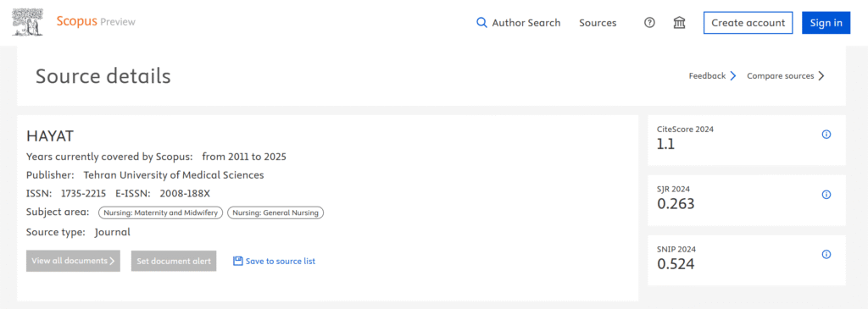Click the institution building icon

point(679,23)
